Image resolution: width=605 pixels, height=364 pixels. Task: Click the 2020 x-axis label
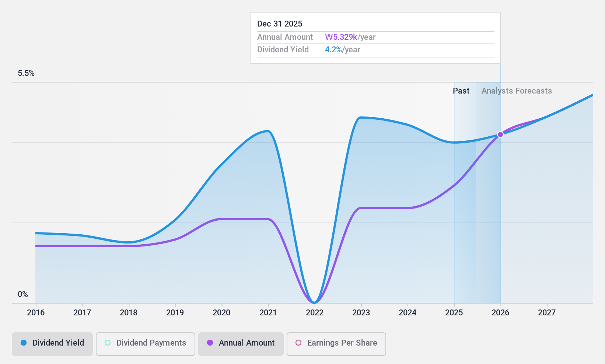[221, 313]
